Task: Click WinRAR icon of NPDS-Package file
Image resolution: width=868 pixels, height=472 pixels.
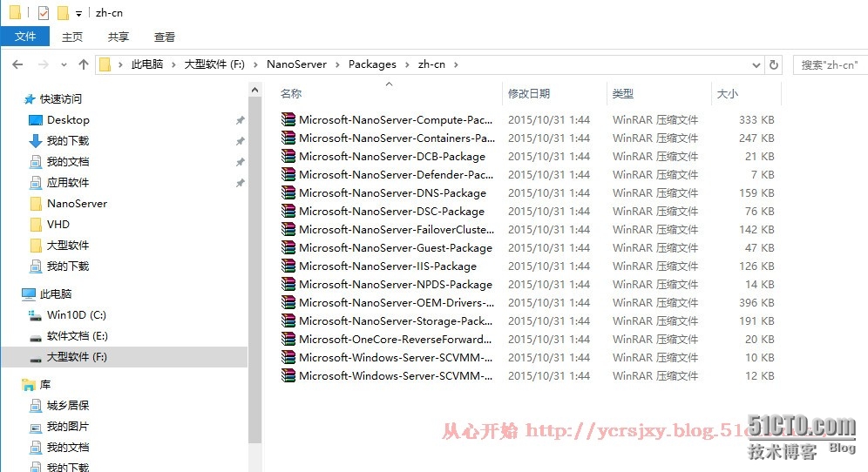Action: [288, 284]
